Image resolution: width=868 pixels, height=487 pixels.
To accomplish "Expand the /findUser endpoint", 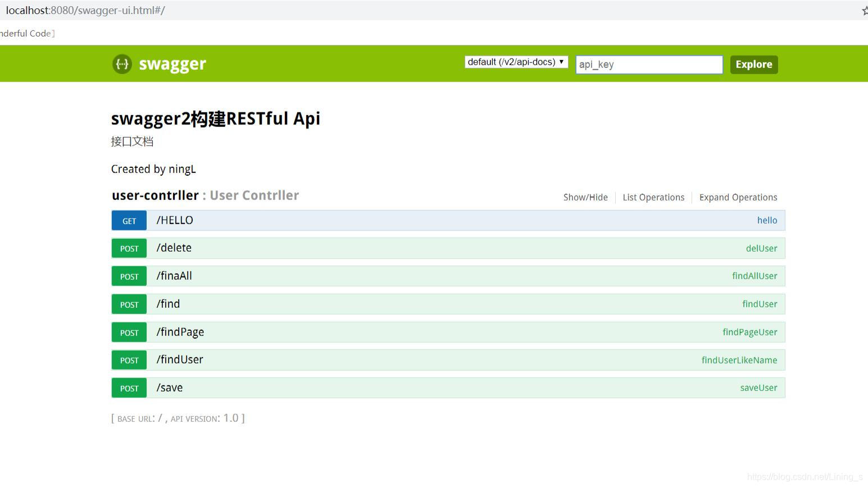I will click(x=180, y=359).
